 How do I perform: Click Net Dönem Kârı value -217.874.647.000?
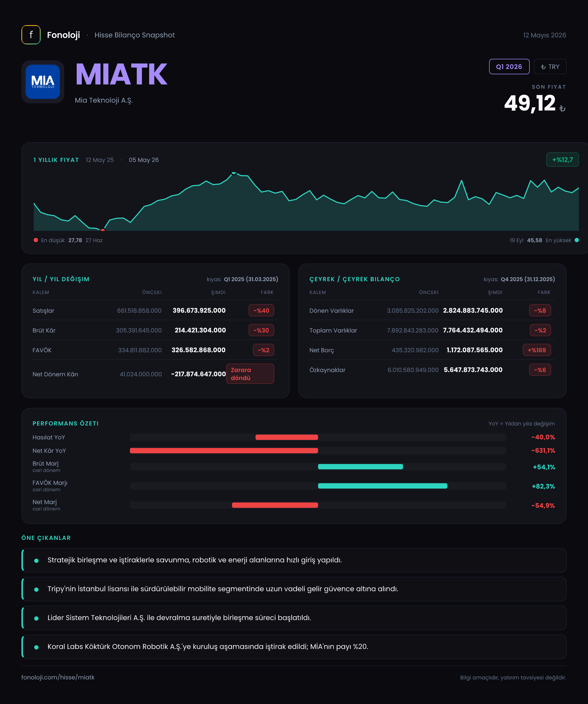(x=198, y=374)
